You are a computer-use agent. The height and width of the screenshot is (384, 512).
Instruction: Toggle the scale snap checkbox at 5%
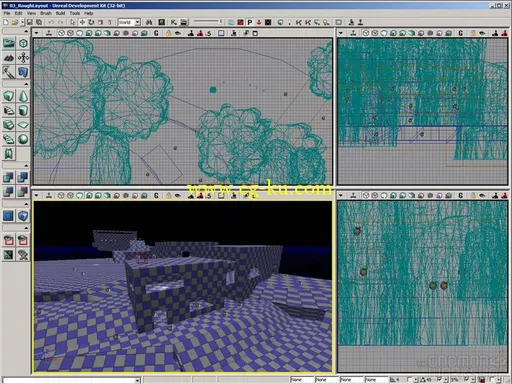(466, 380)
